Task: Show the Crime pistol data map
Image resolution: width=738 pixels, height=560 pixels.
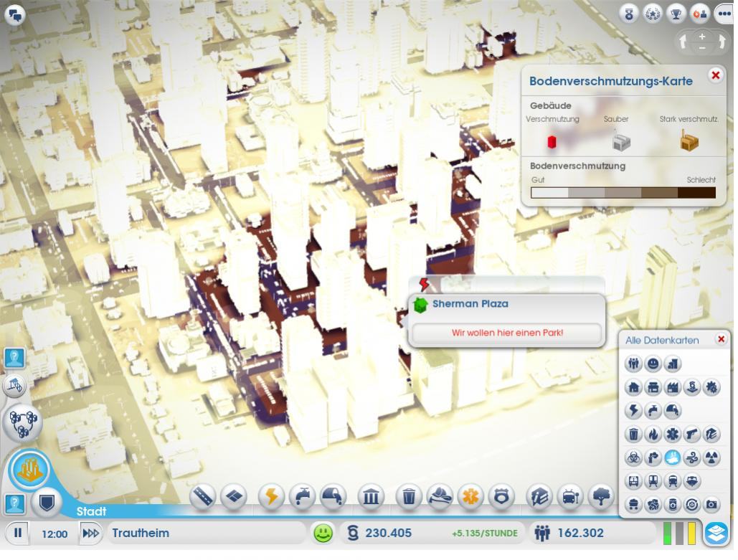Action: pos(692,434)
